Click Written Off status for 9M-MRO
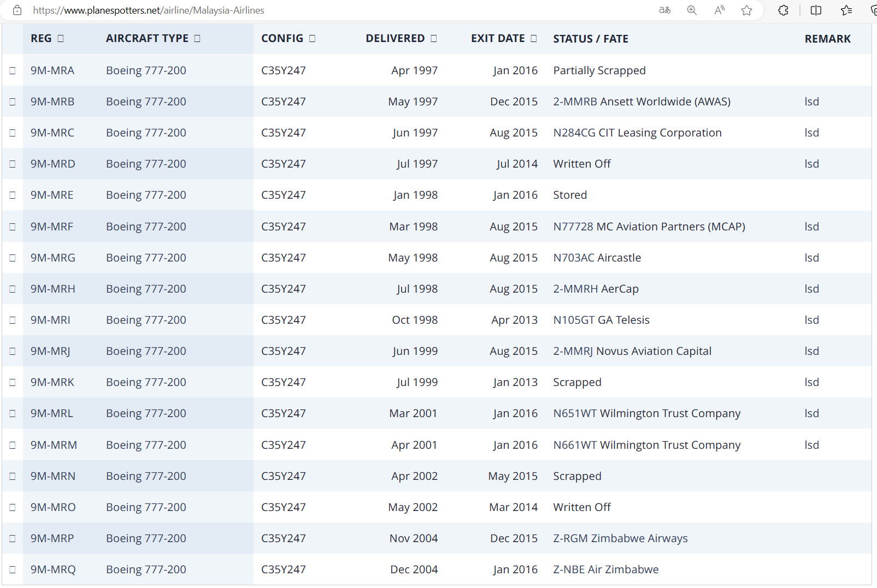 pyautogui.click(x=582, y=507)
